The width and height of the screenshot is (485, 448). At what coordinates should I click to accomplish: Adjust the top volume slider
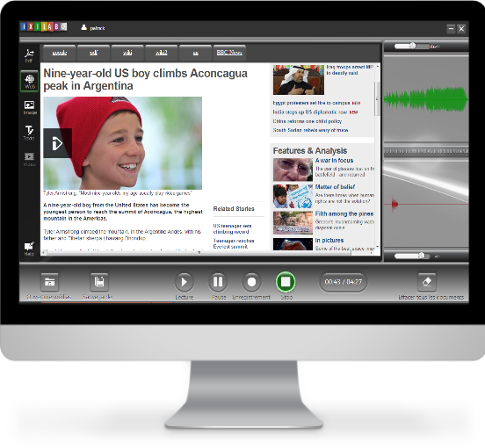412,46
